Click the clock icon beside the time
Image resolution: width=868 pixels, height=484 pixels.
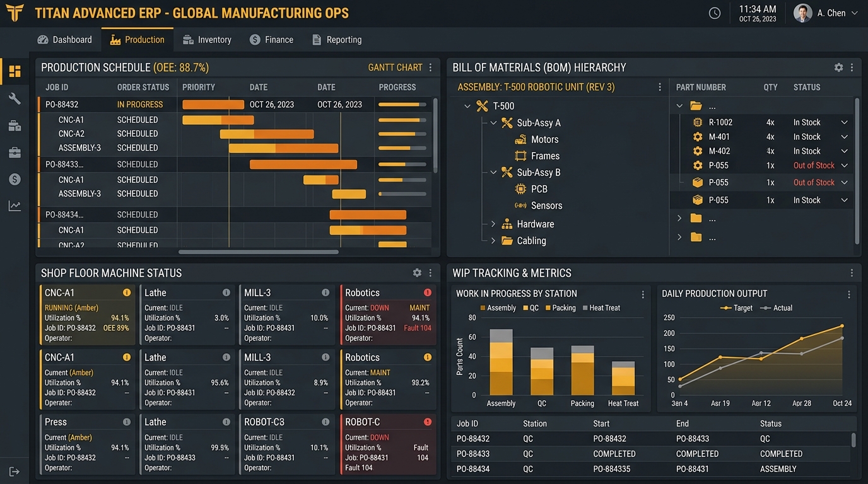715,13
